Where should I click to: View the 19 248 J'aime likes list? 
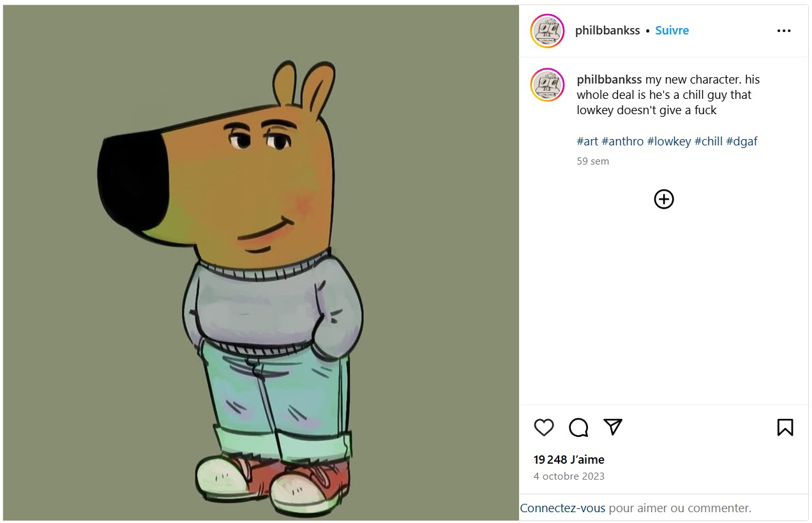tap(569, 460)
